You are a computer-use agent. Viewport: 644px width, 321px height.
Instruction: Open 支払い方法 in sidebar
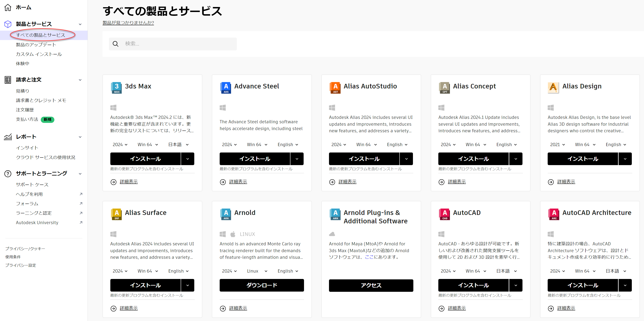point(27,119)
